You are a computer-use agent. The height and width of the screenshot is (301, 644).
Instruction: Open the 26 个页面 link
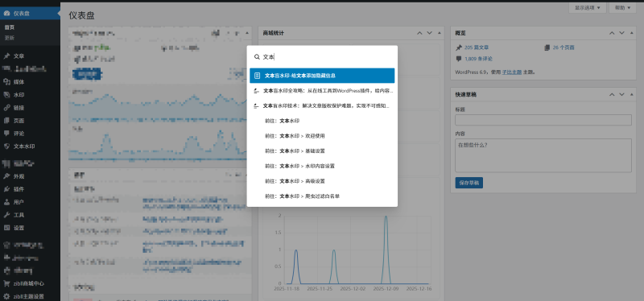pos(563,47)
